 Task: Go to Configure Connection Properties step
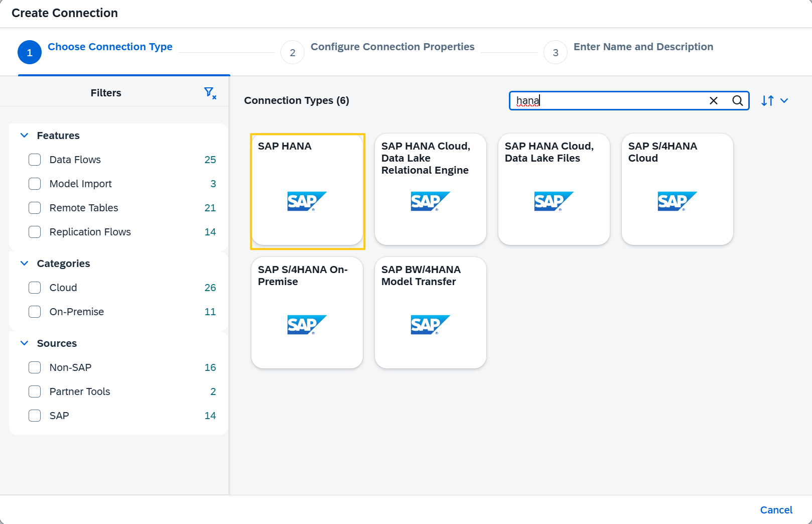(378, 52)
